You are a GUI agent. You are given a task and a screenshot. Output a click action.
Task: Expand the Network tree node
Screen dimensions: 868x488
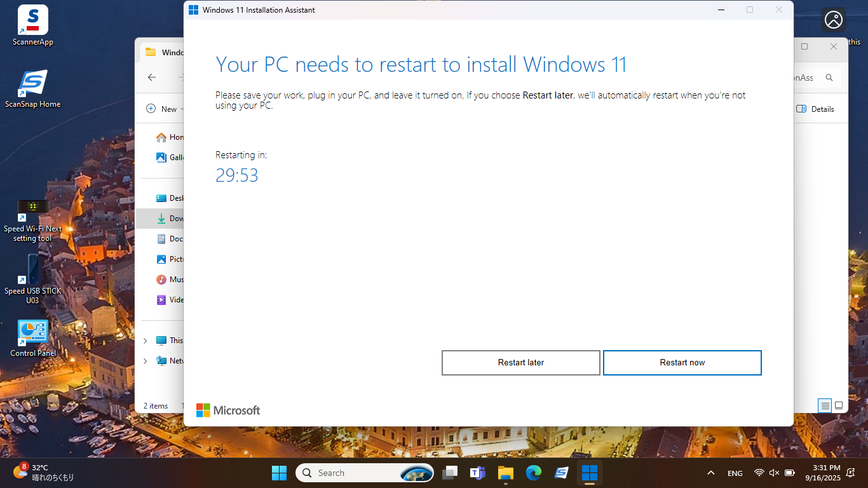click(146, 361)
